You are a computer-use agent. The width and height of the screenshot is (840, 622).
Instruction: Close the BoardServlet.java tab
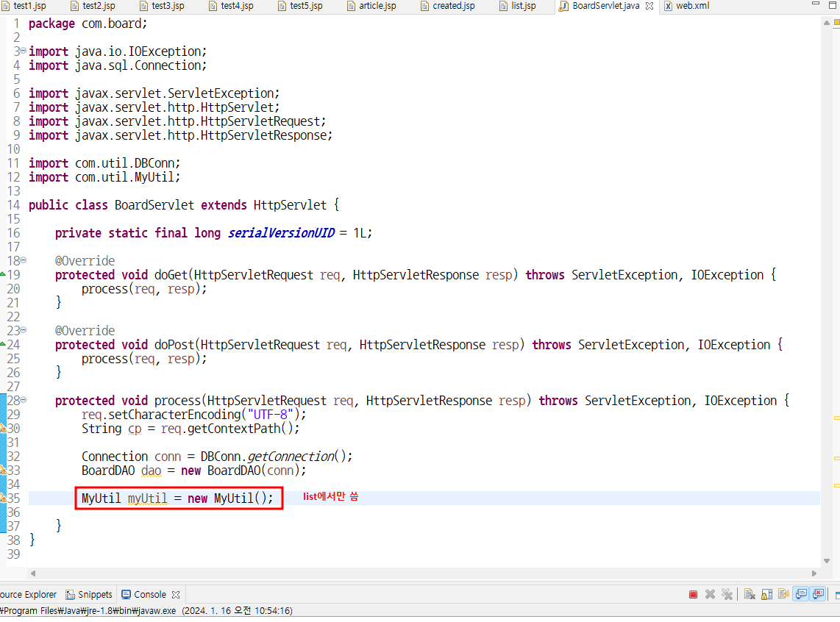tap(649, 6)
